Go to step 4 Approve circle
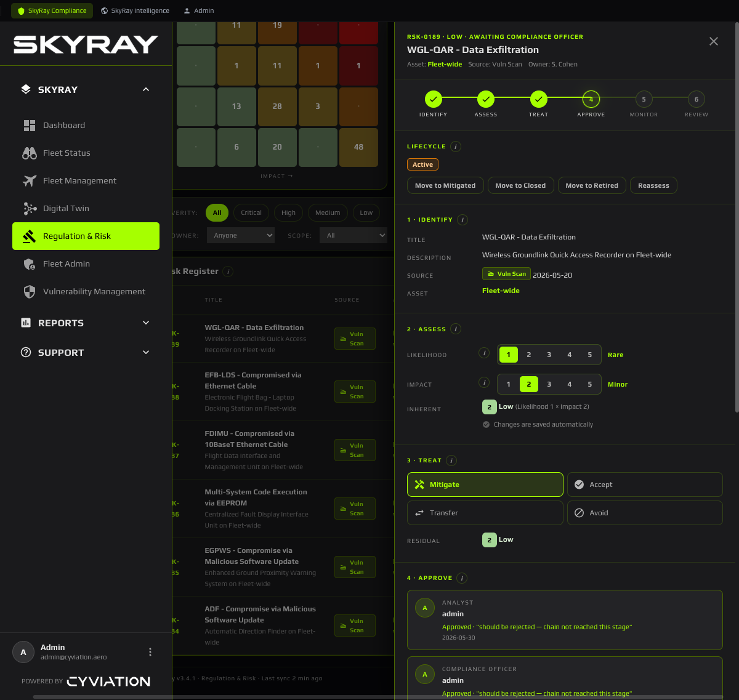This screenshot has width=739, height=700. pos(591,99)
